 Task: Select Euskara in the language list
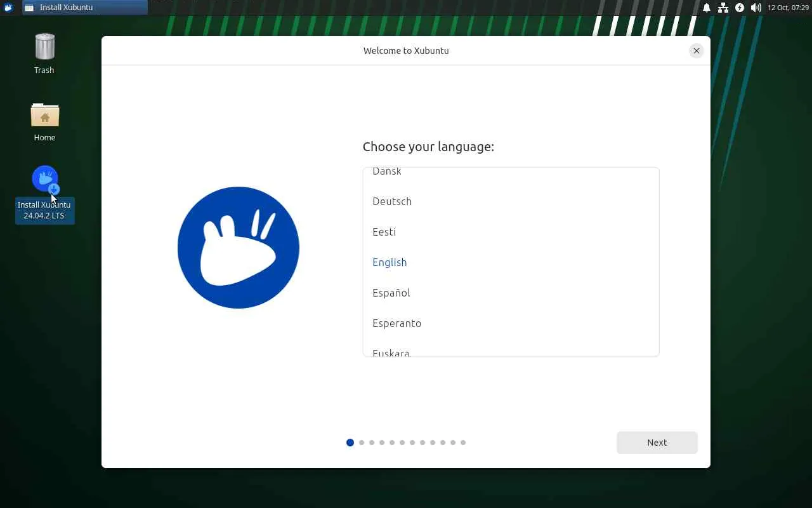[511, 348]
